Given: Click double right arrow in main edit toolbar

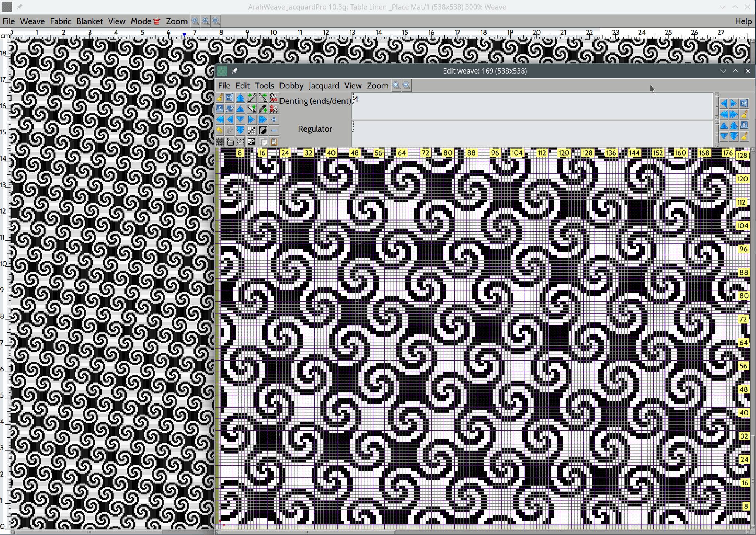Looking at the screenshot, I should coord(263,119).
